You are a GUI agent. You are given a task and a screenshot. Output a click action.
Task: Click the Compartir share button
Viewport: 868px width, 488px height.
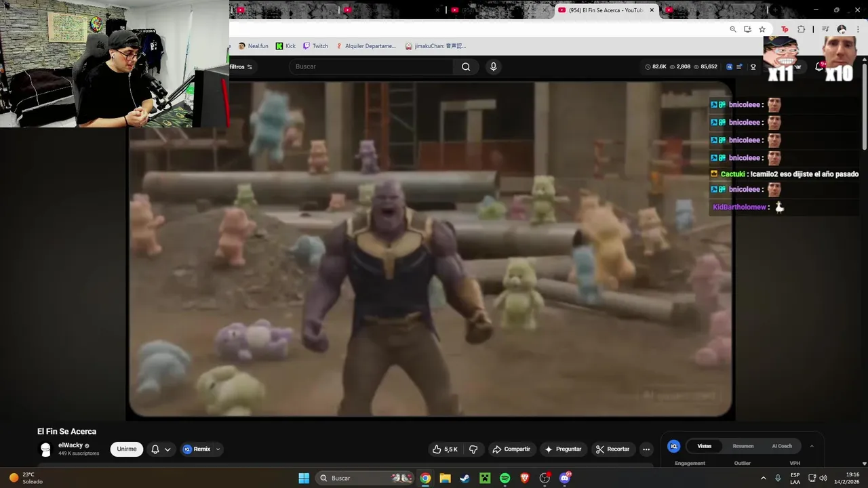coord(511,449)
